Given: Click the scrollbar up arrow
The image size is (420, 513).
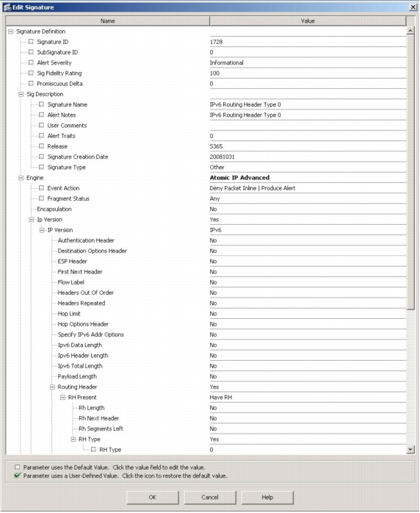Looking at the screenshot, I should (410, 31).
